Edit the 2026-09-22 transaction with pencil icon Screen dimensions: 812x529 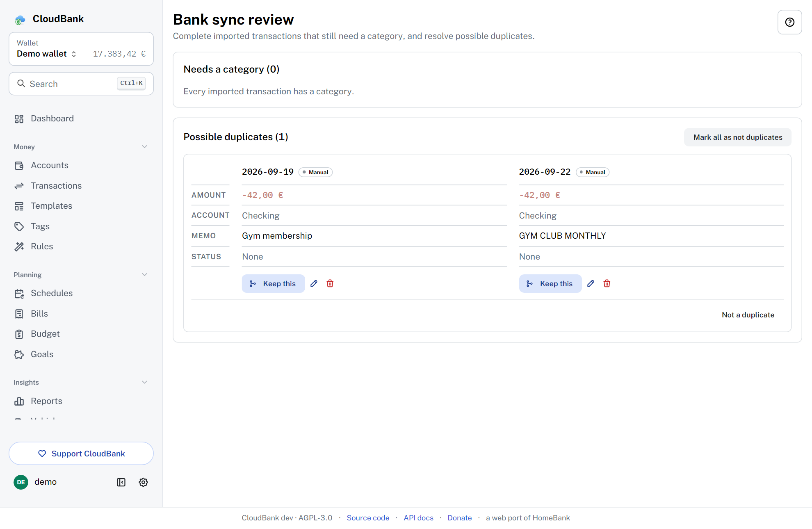591,283
